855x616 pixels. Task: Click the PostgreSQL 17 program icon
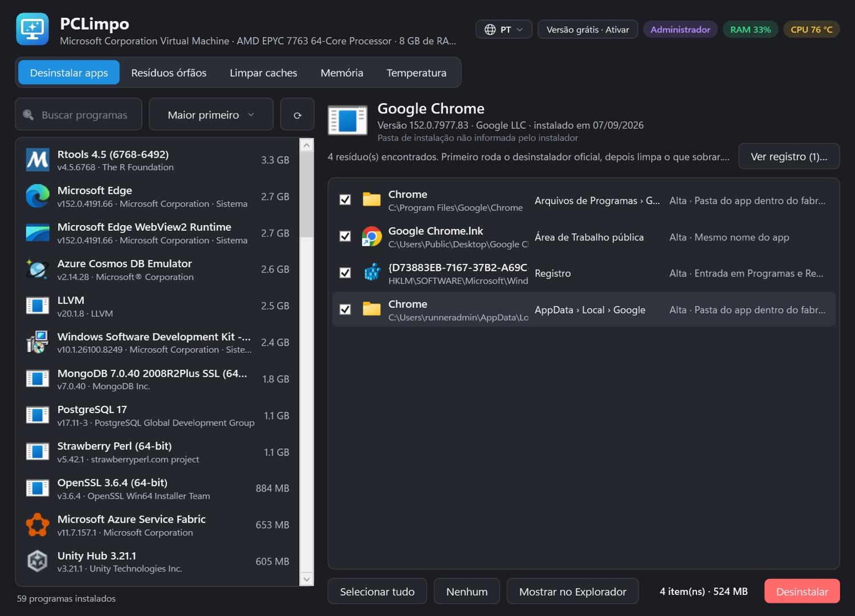pos(38,415)
